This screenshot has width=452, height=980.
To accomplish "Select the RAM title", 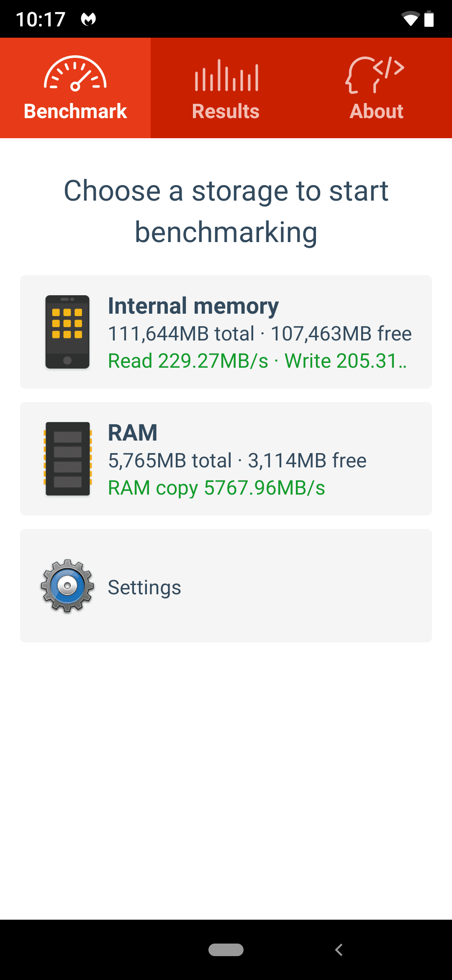I will click(x=133, y=433).
